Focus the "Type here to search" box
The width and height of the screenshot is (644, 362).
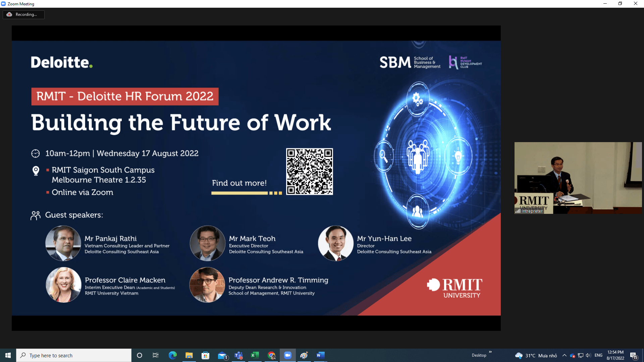74,355
